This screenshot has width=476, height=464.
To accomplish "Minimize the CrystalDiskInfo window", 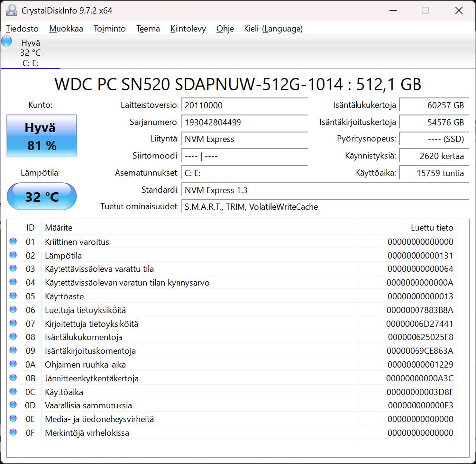I will point(393,10).
